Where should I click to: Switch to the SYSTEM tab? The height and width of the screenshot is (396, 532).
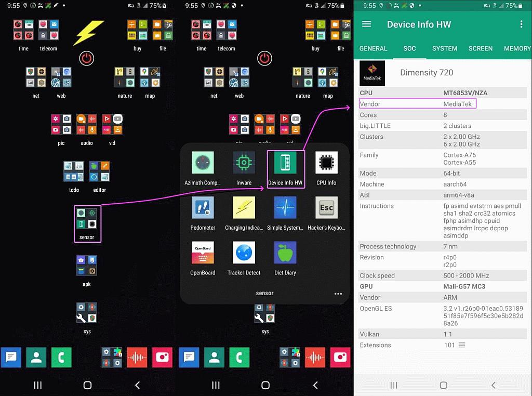coord(445,48)
